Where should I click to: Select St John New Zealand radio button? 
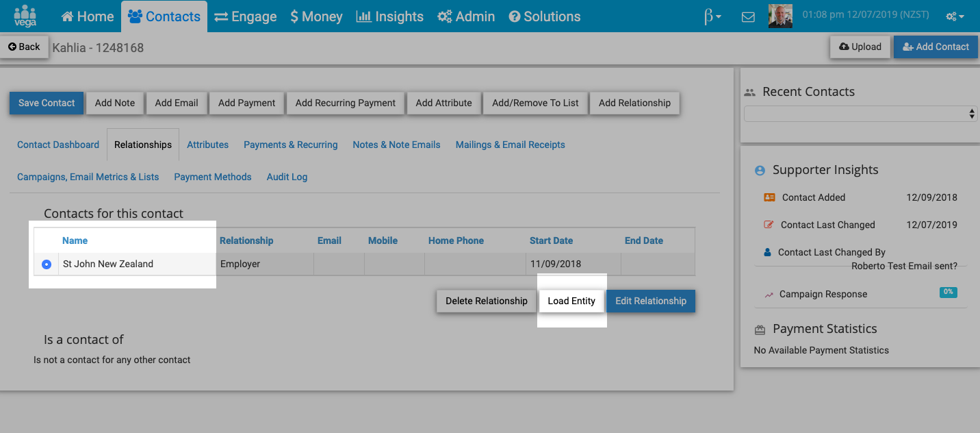(x=47, y=264)
